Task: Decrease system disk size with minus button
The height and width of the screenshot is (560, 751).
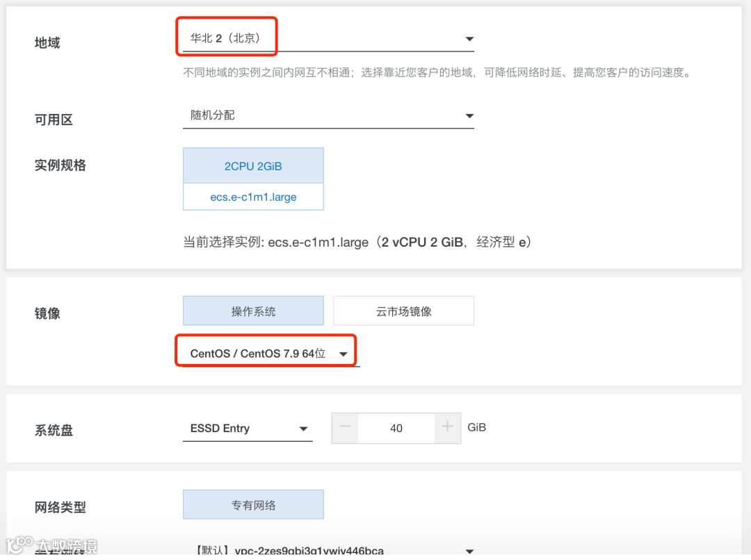Action: [346, 428]
